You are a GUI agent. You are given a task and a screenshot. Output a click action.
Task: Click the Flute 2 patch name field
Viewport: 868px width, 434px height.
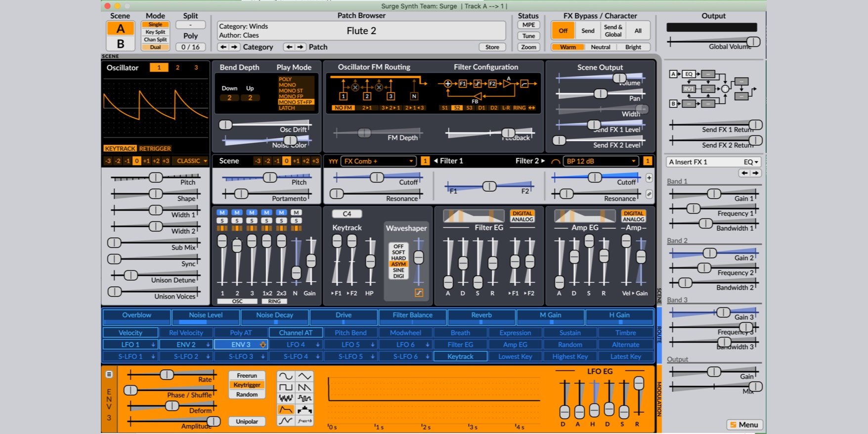[361, 31]
